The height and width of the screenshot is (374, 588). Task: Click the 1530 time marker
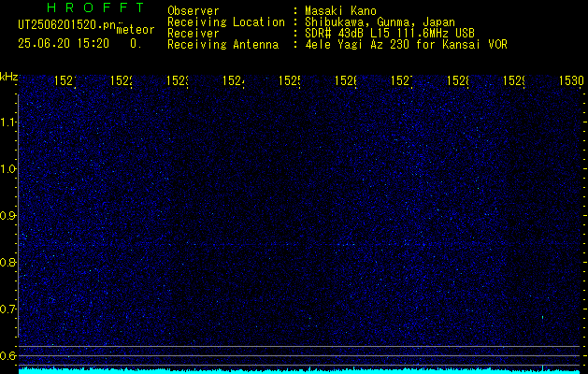click(x=571, y=81)
